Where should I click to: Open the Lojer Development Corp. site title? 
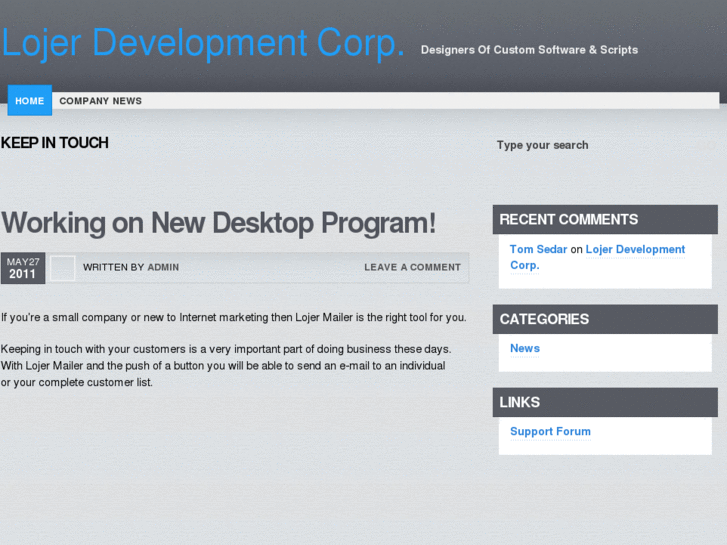tap(203, 43)
